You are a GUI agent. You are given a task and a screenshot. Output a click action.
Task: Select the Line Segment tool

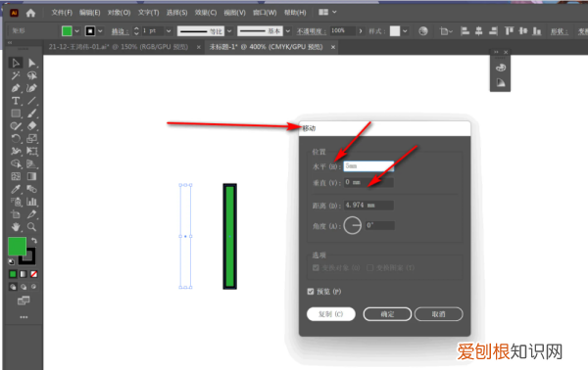32,101
